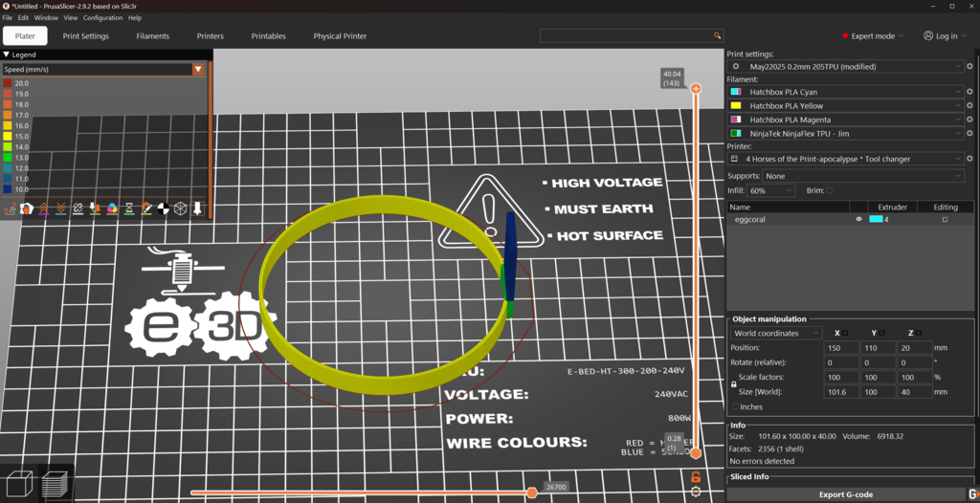Toggle X axis mirror box
This screenshot has width=980, height=503.
845,333
